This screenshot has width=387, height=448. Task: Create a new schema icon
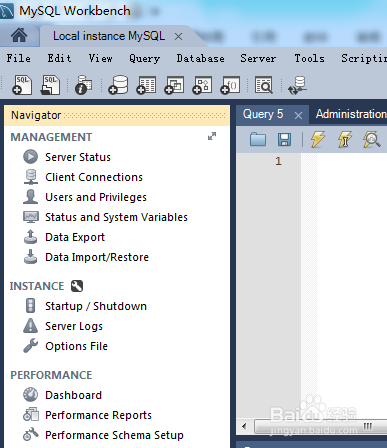(x=118, y=85)
